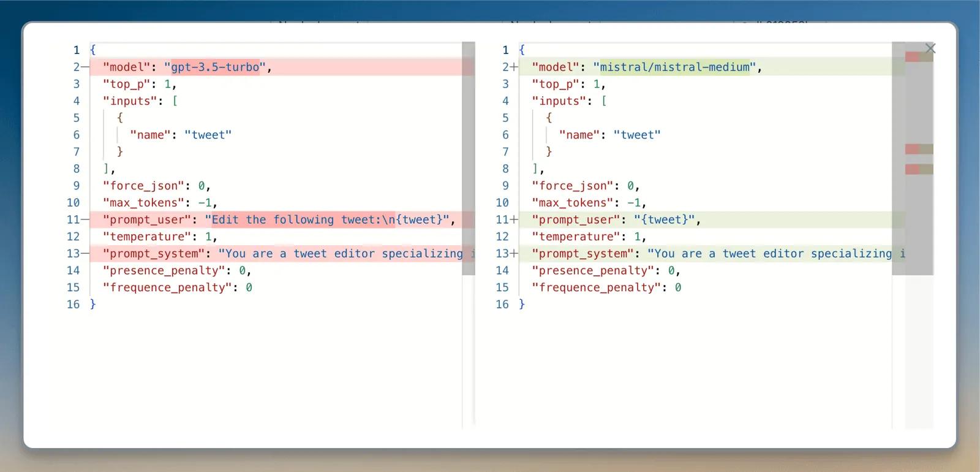Click opening brace on line 1, left pane
This screenshot has width=980, height=472.
pos(93,50)
